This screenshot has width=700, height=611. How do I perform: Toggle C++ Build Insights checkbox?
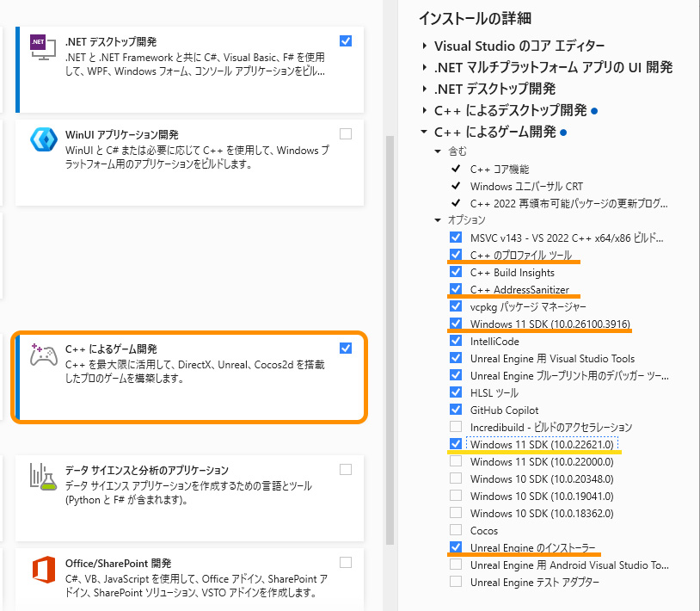(456, 272)
